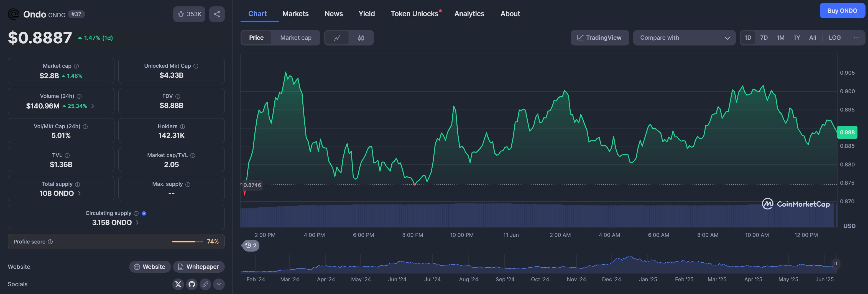Expand Circulating supply 3.15B ONDO arrow
Image resolution: width=868 pixels, height=294 pixels.
coord(137,222)
